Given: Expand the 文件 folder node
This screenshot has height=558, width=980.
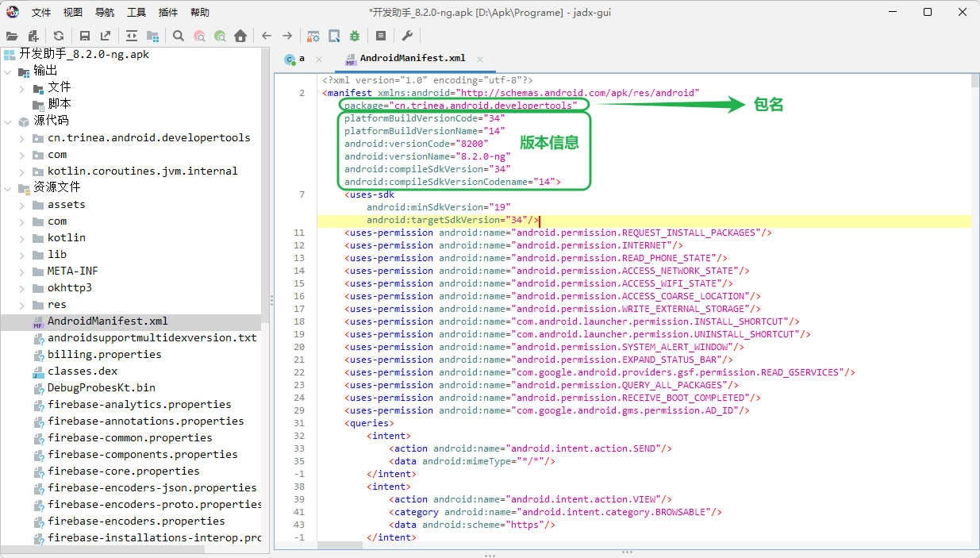Looking at the screenshot, I should pos(22,87).
